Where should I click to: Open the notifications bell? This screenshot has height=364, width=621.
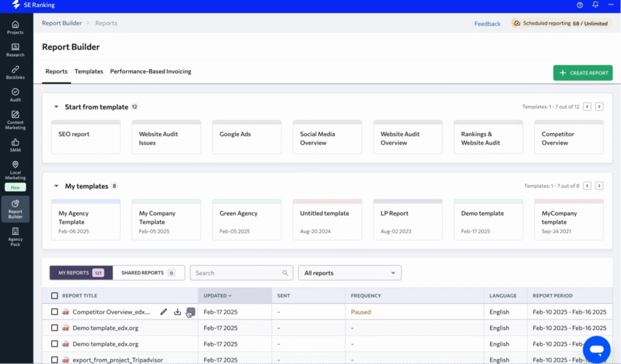[x=596, y=5]
